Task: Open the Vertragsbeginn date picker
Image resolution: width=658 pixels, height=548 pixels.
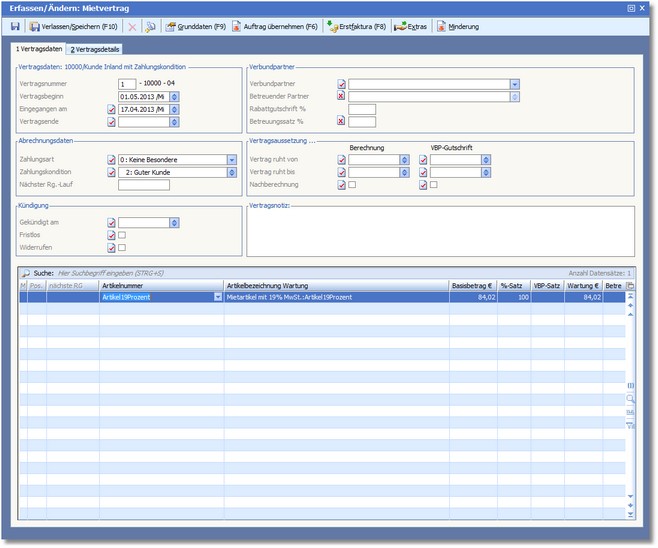Action: pyautogui.click(x=174, y=96)
